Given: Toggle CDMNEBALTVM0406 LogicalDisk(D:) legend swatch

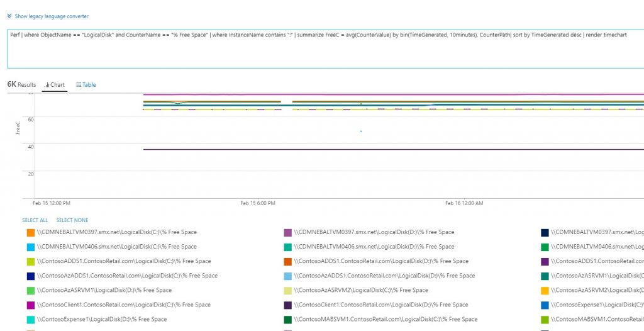Looking at the screenshot, I should pyautogui.click(x=288, y=247).
